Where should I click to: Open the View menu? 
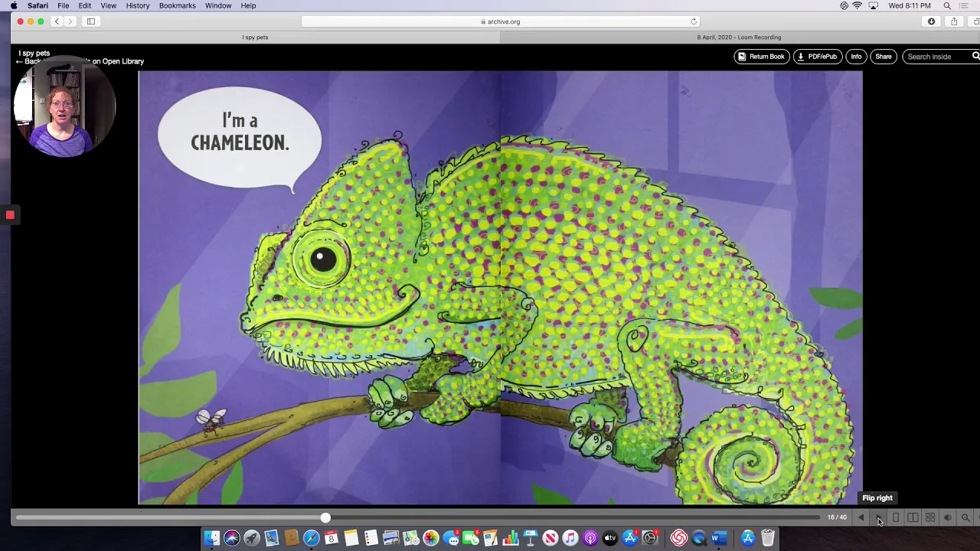pyautogui.click(x=109, y=5)
